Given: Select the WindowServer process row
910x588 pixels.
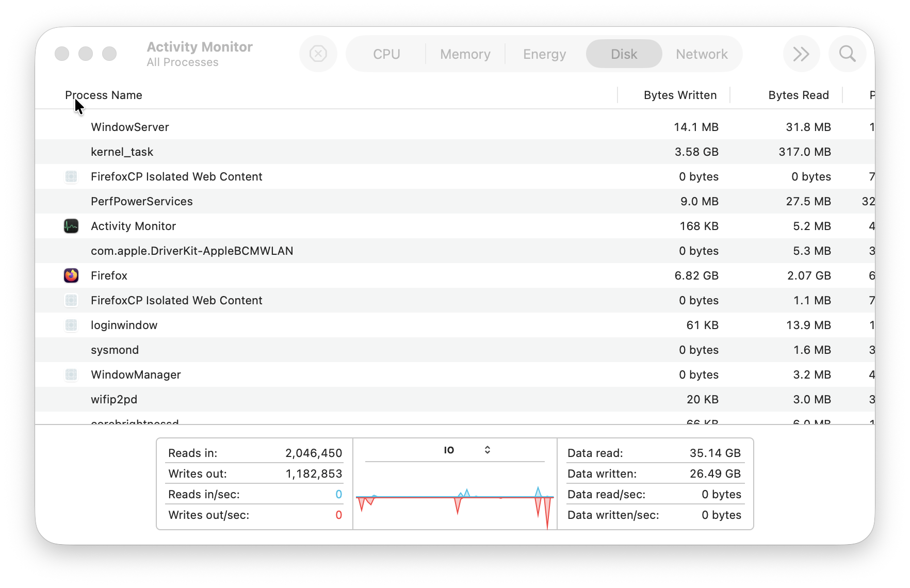Looking at the screenshot, I should pos(361,127).
